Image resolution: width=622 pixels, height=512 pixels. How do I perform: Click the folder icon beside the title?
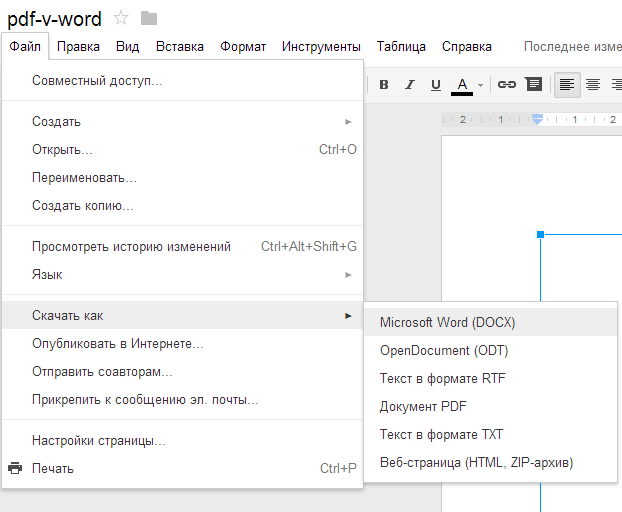pyautogui.click(x=149, y=18)
